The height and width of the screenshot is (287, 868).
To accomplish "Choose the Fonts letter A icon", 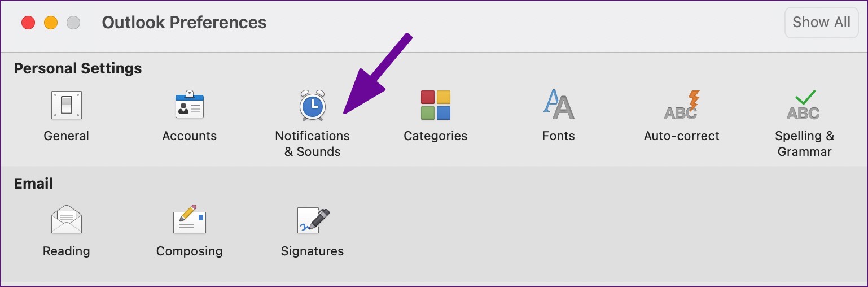I will [558, 105].
